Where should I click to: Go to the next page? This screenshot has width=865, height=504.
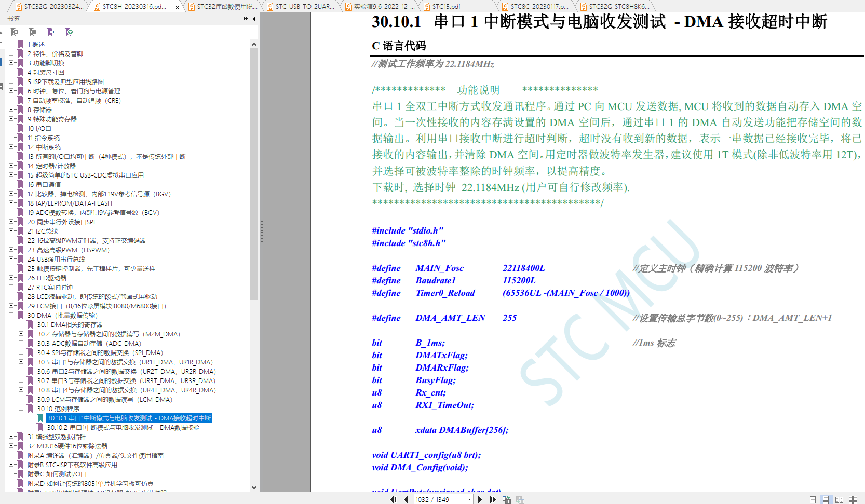(480, 499)
